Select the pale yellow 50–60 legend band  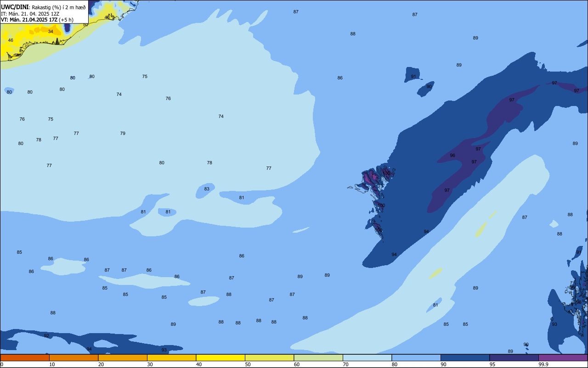click(269, 357)
